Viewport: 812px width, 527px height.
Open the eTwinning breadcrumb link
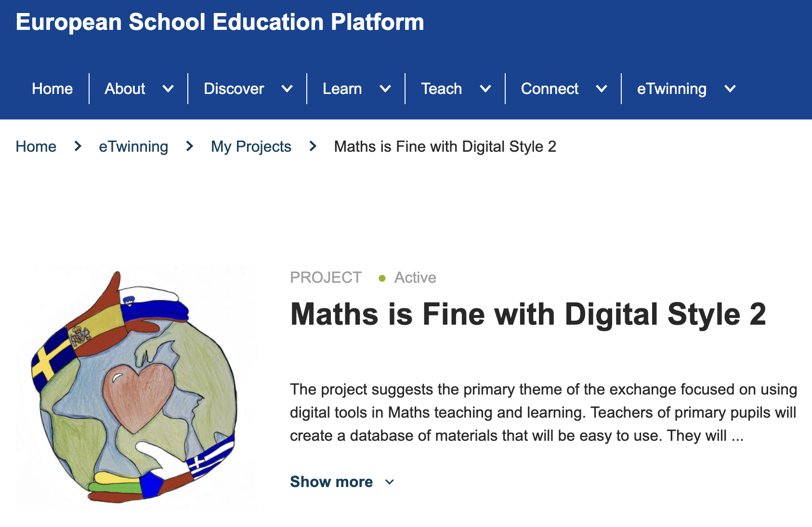[133, 146]
